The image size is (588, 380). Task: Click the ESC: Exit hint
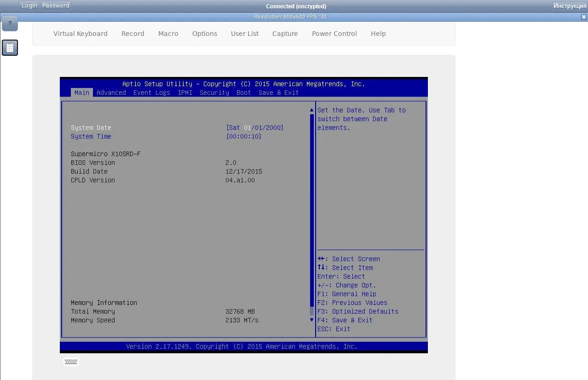(334, 329)
